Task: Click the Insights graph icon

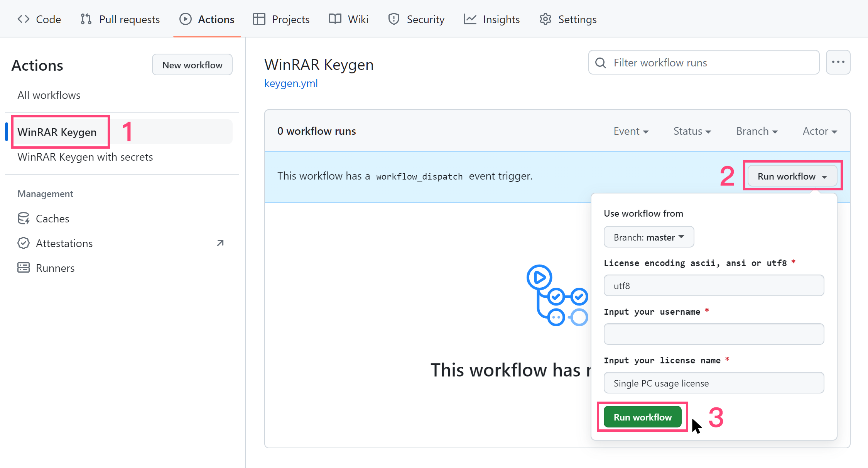Action: (470, 19)
